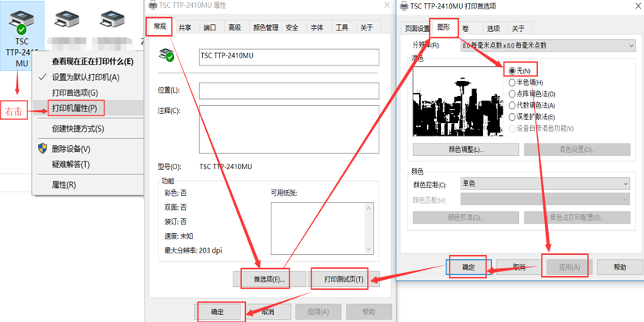Click printer icon beside the name field

click(x=166, y=55)
